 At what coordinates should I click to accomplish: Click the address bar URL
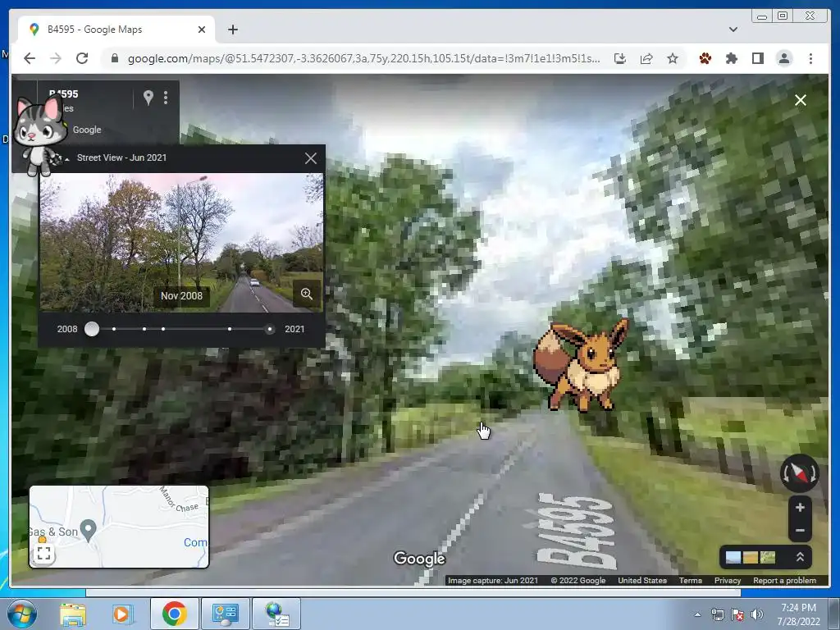point(363,58)
